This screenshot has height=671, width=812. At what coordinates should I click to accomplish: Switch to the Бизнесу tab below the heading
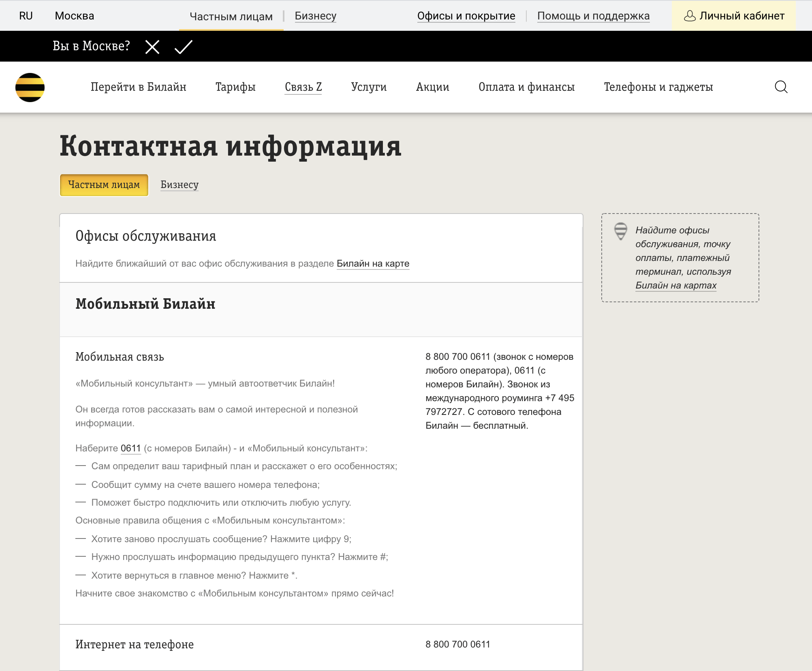click(x=179, y=185)
